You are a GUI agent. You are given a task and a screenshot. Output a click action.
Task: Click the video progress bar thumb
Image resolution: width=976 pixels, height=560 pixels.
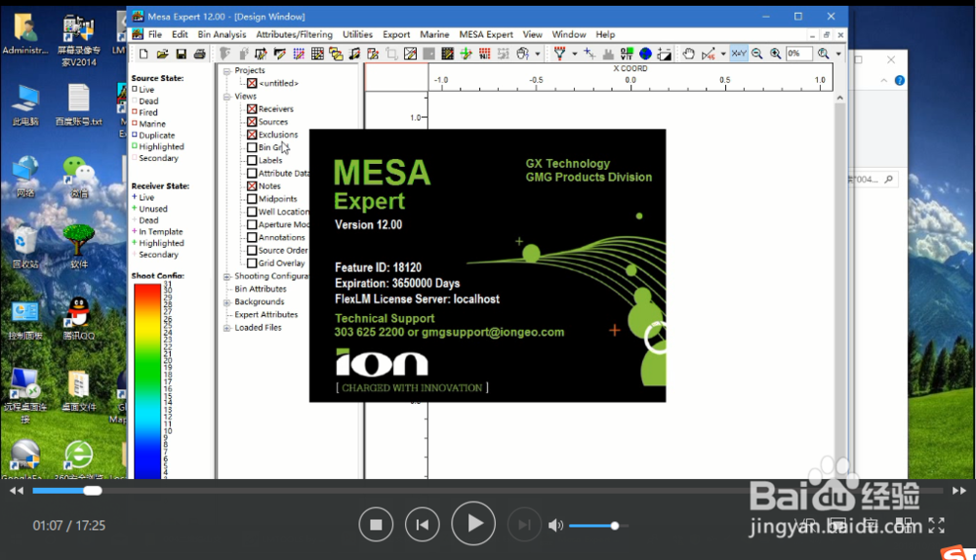tap(92, 491)
